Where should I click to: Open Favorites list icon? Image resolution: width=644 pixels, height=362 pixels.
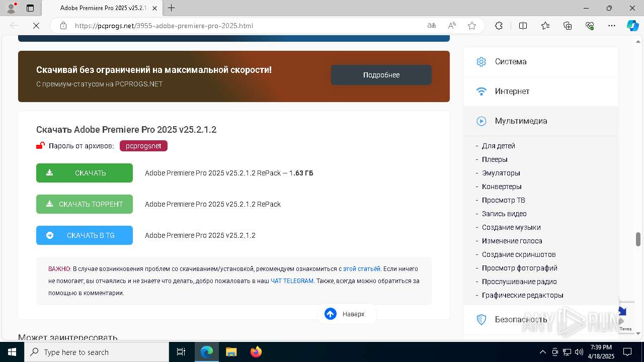545,26
